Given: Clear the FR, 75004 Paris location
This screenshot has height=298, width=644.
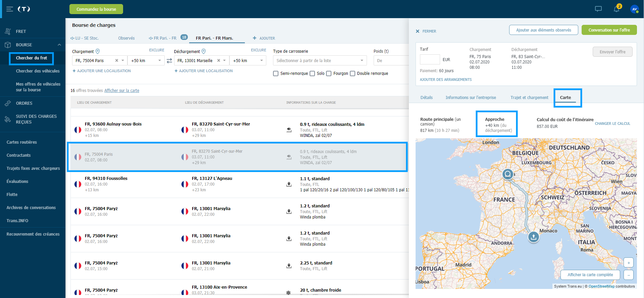Looking at the screenshot, I should pyautogui.click(x=117, y=60).
